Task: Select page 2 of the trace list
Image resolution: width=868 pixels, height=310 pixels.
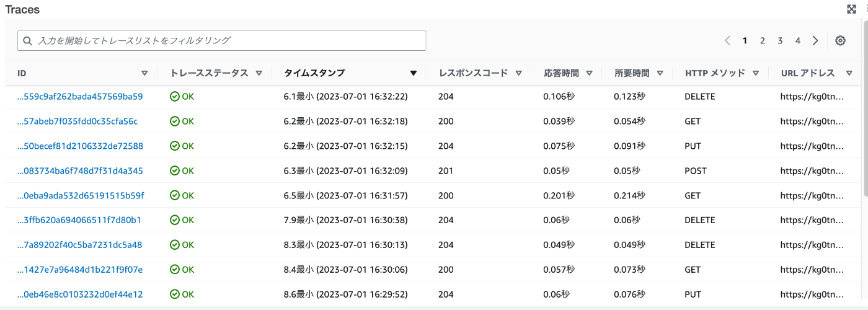Action: 763,40
